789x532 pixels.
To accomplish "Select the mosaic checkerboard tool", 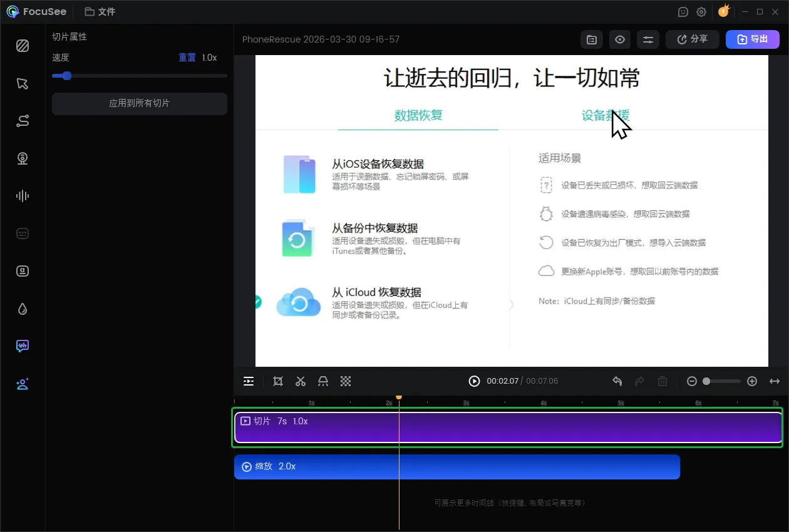I will 346,381.
